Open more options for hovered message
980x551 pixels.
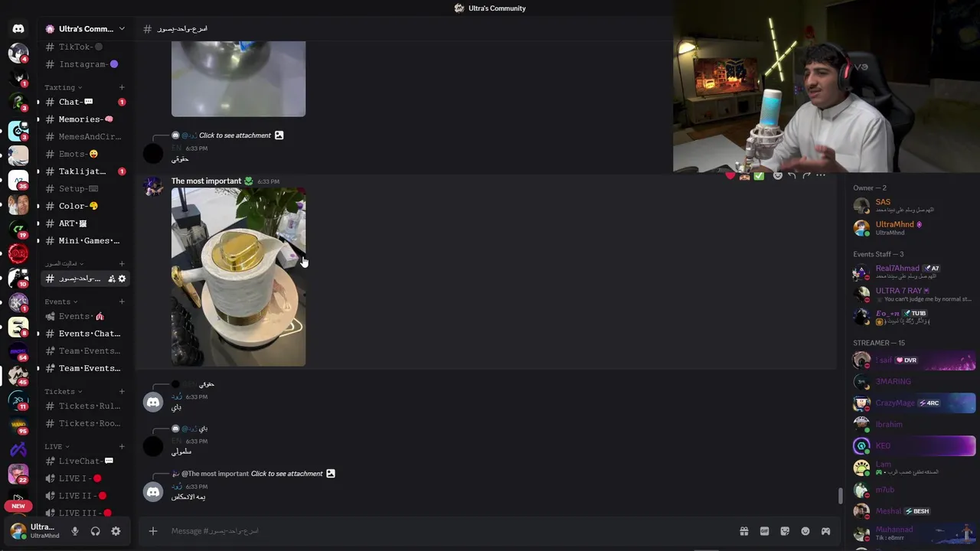coord(821,176)
